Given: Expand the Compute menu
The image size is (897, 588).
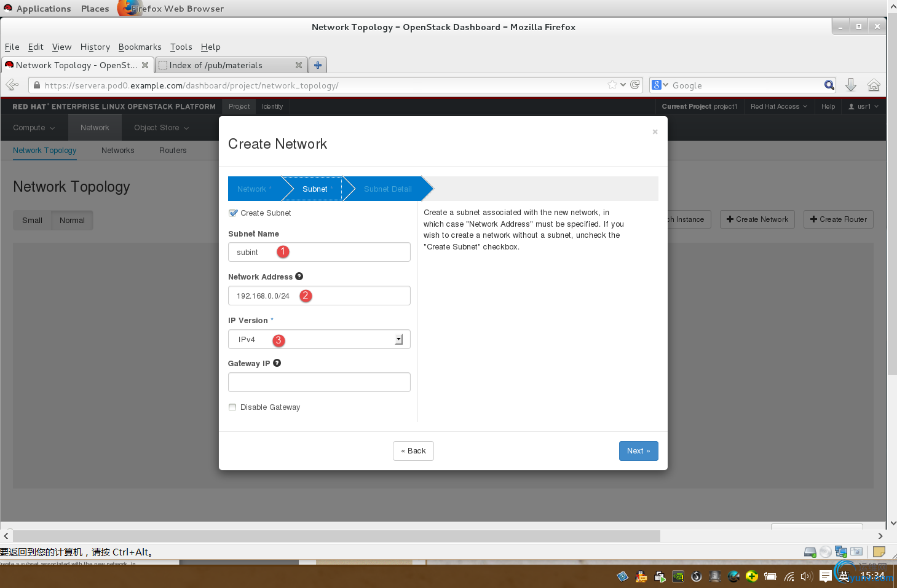Looking at the screenshot, I should [x=34, y=128].
